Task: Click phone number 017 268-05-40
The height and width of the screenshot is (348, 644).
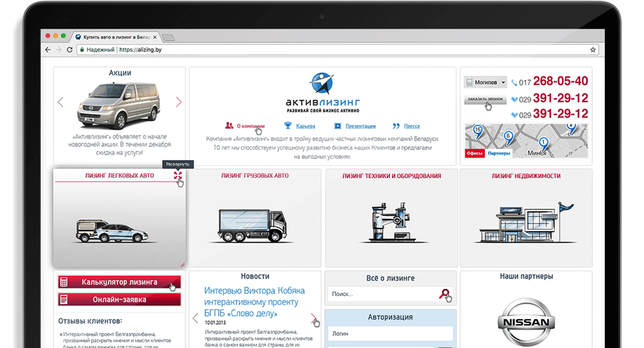Action: click(550, 82)
